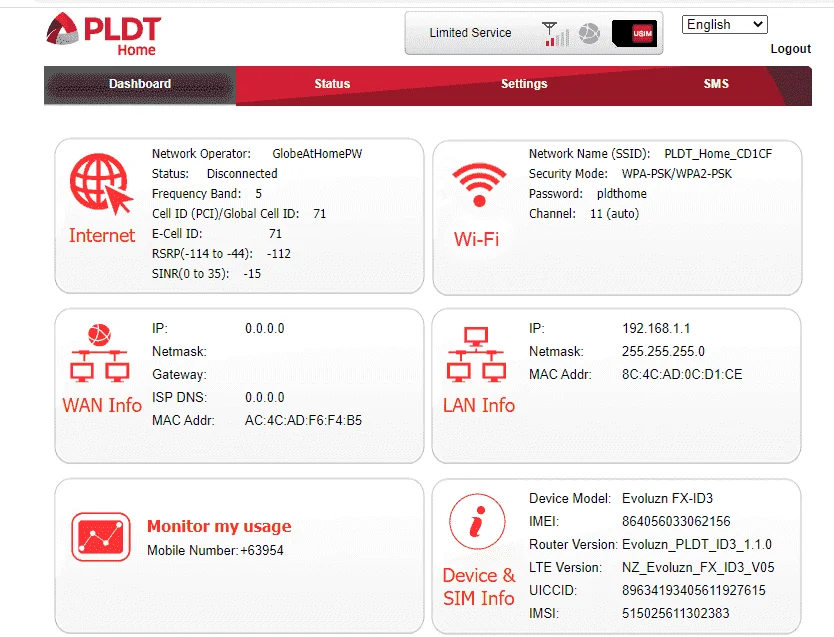Click the channel value 11 (auto)
Viewport: 834px width, 637px height.
click(614, 214)
